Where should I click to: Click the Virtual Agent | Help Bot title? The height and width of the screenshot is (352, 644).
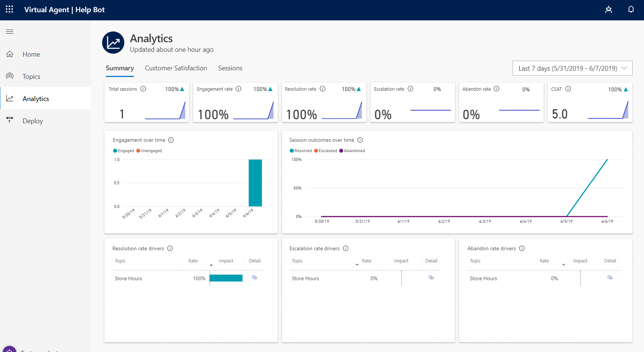64,10
